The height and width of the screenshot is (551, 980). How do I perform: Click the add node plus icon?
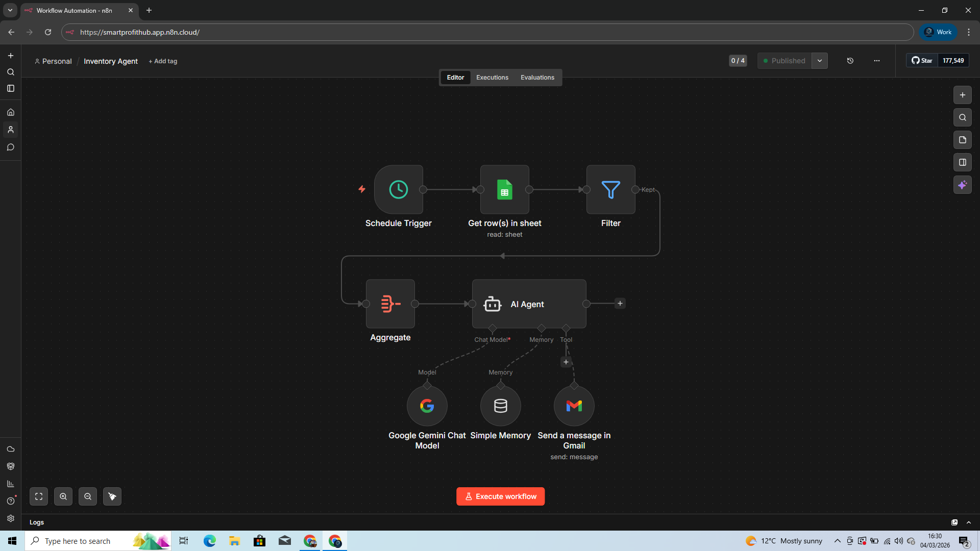pyautogui.click(x=963, y=95)
